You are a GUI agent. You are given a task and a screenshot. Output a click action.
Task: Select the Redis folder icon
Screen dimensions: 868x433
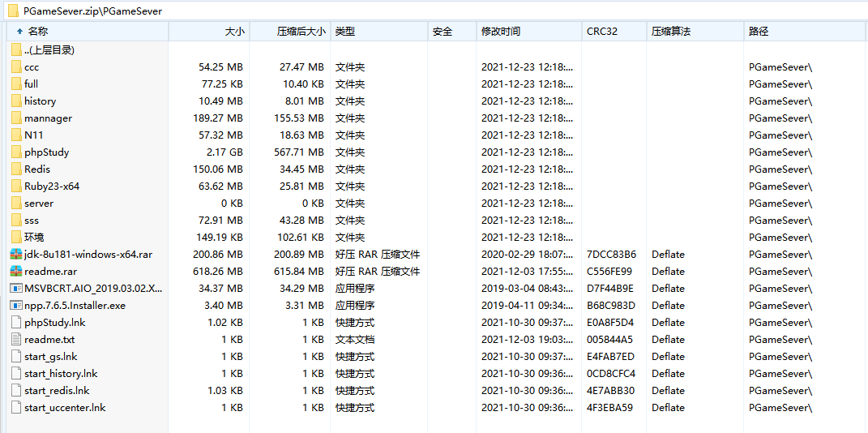click(x=17, y=169)
